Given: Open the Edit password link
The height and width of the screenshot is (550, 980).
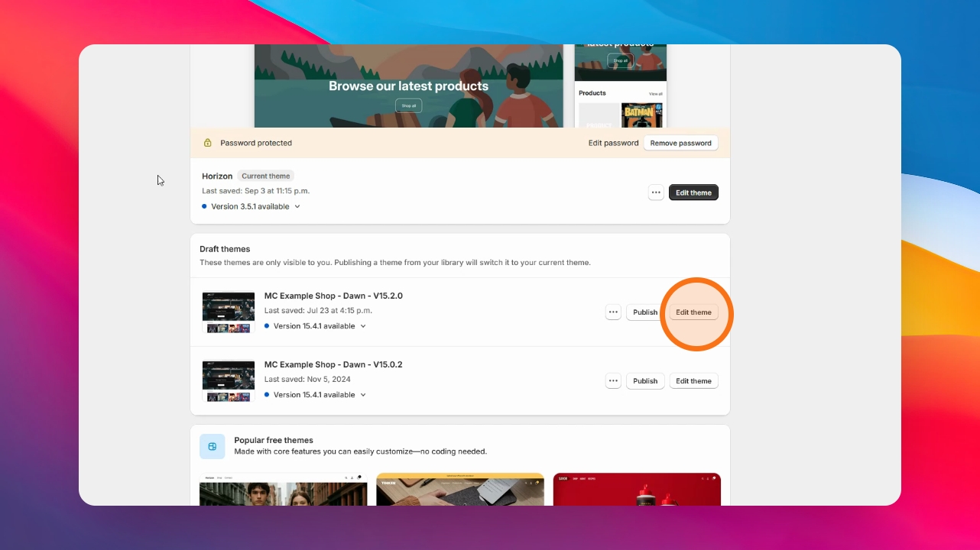Looking at the screenshot, I should (x=613, y=143).
